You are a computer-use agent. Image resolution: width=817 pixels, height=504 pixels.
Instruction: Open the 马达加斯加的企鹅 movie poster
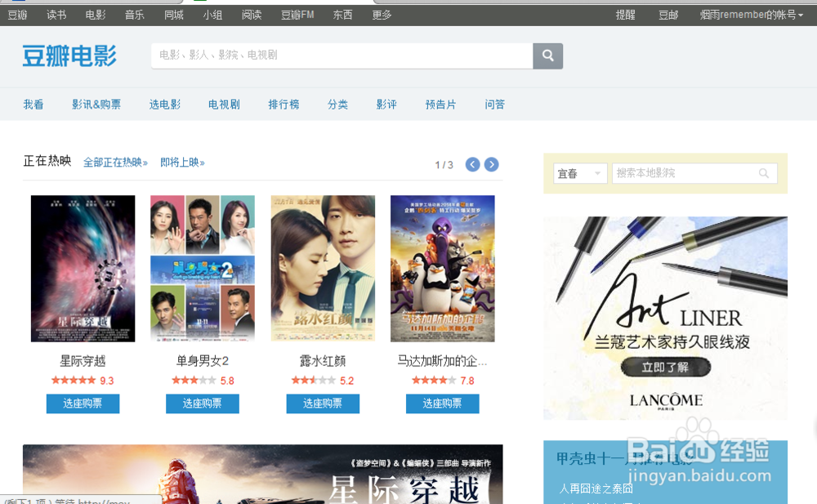[442, 269]
